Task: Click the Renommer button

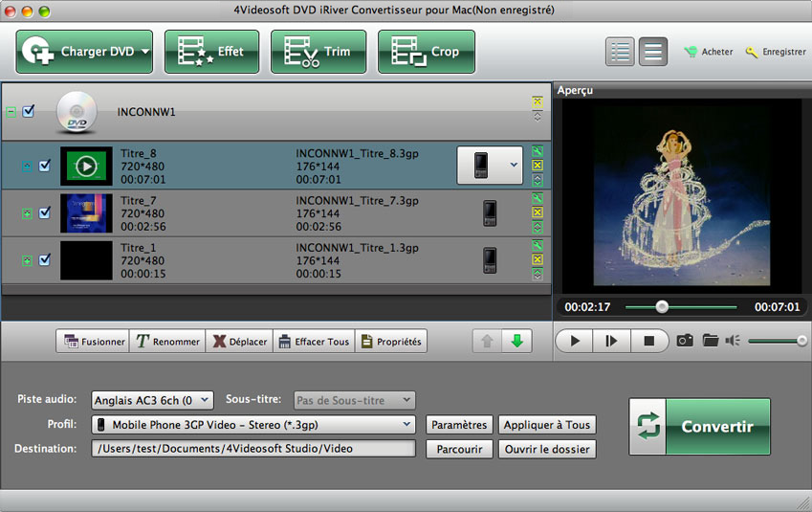Action: coord(167,341)
